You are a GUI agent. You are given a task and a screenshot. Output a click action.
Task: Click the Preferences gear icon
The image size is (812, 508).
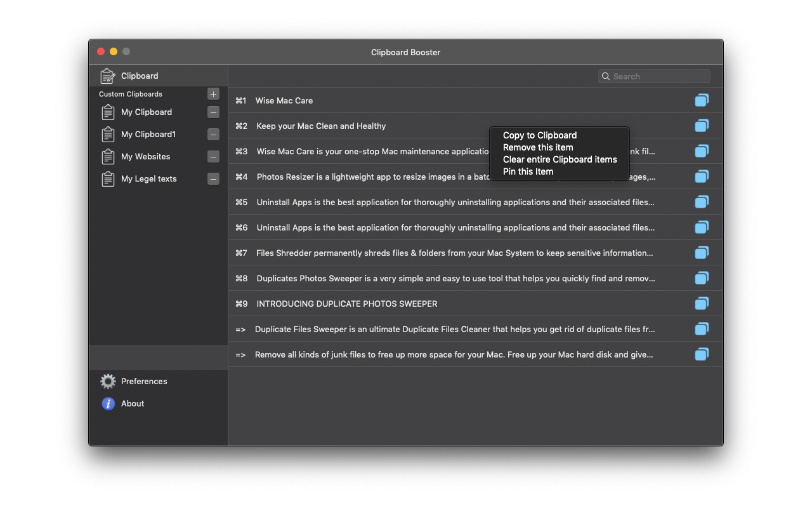coord(108,381)
